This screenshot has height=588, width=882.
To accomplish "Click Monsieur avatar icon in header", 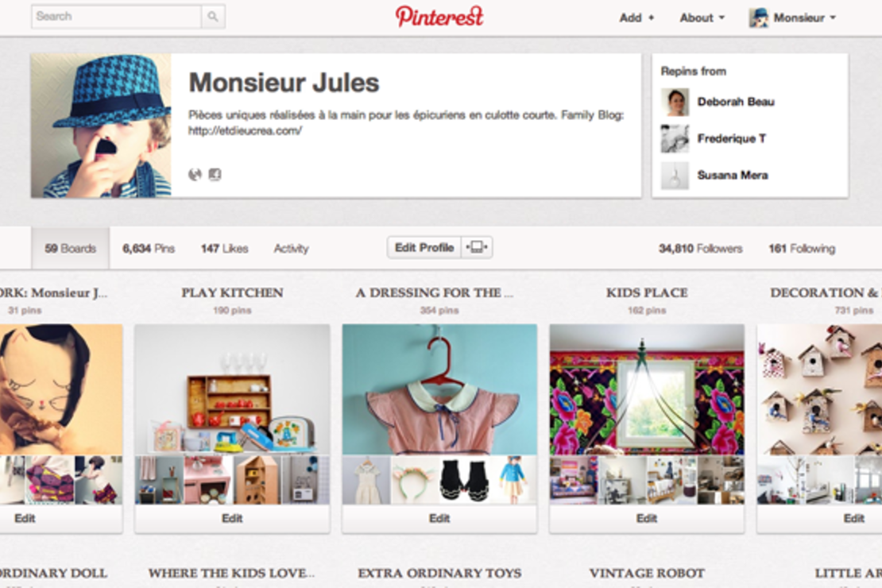I will [x=759, y=17].
